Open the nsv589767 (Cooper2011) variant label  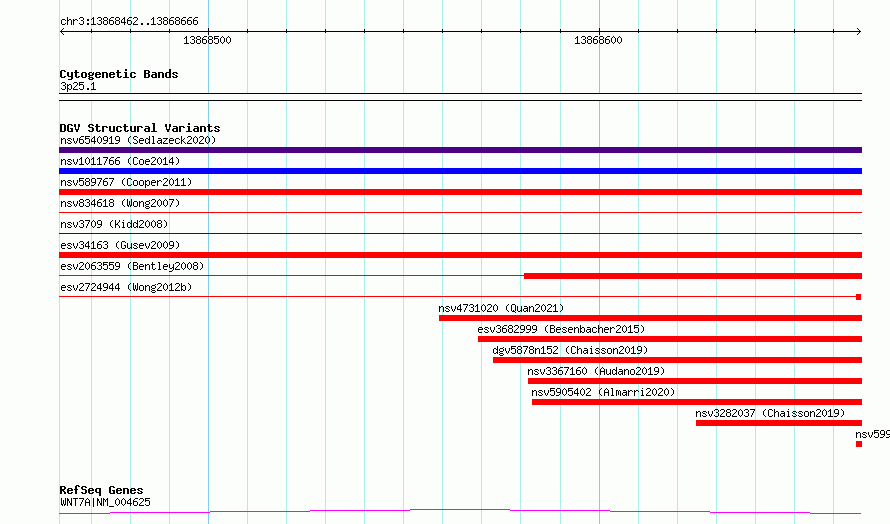tap(126, 182)
